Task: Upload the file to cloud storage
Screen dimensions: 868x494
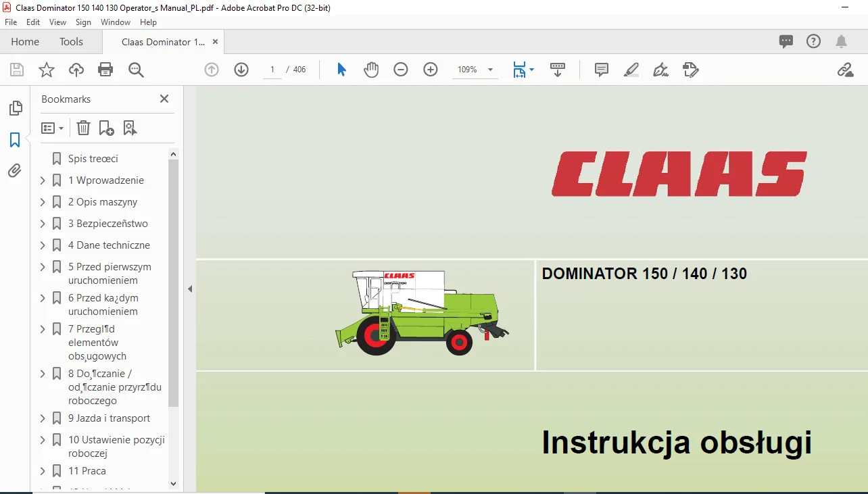Action: tap(76, 70)
